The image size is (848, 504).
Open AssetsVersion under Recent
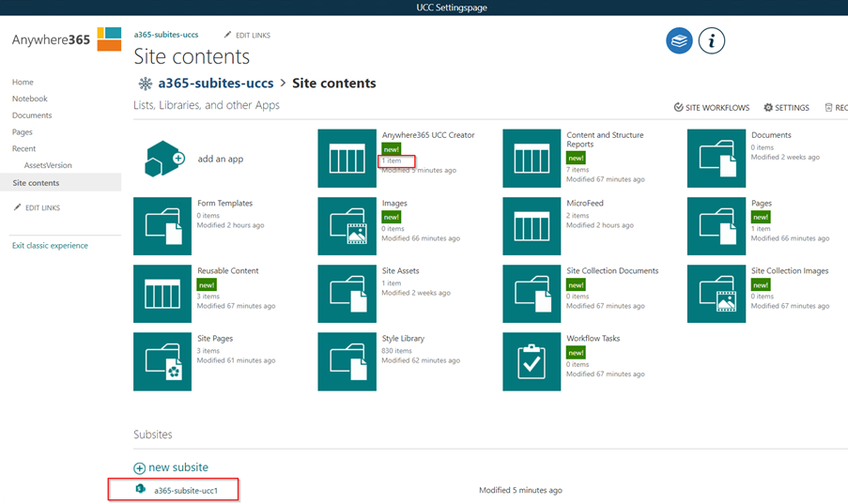[x=48, y=166]
